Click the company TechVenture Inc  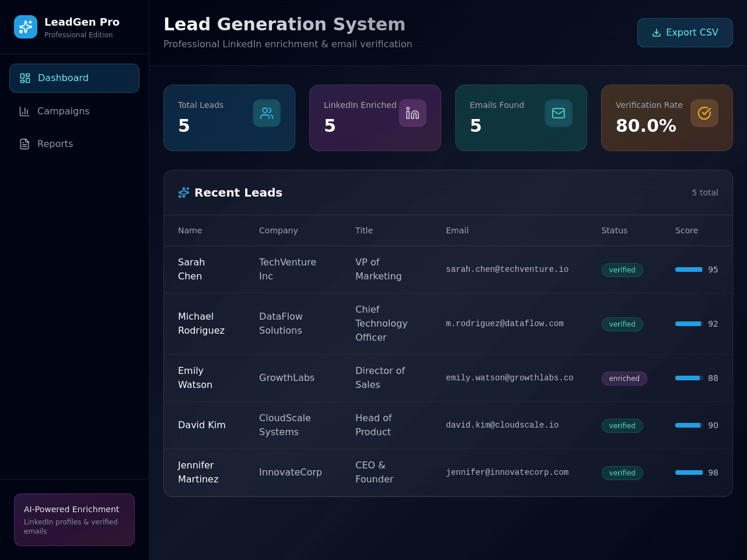pos(288,269)
